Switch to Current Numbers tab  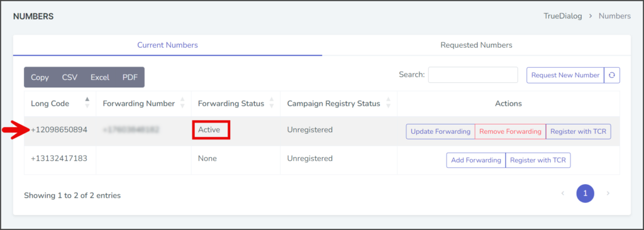167,45
